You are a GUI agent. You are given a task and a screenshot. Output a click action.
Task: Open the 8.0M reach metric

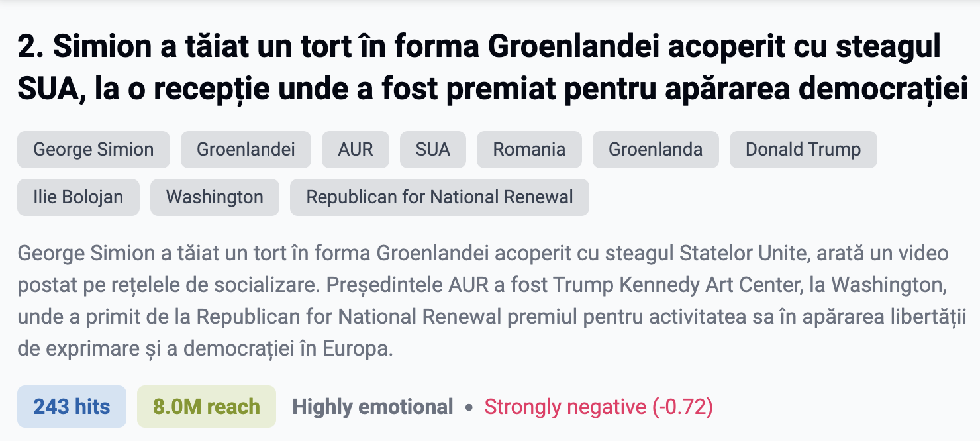tap(206, 407)
